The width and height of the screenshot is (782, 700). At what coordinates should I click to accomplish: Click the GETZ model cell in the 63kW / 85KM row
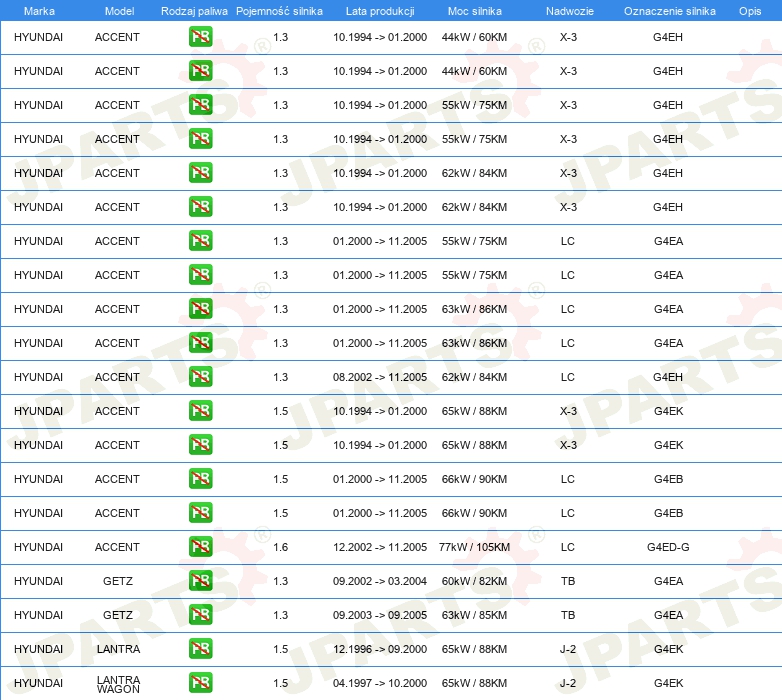click(118, 615)
